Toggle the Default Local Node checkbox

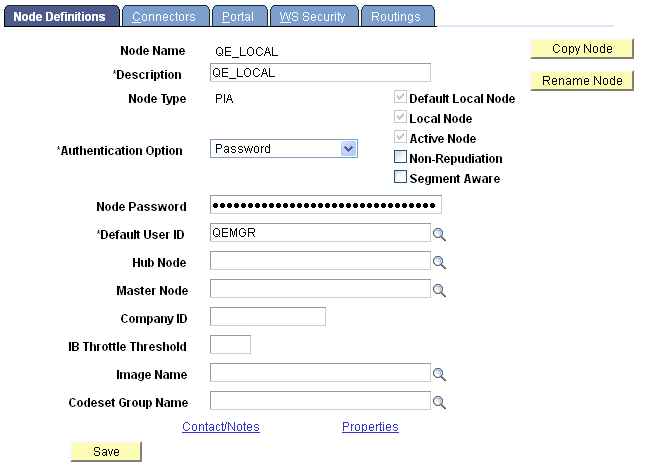400,97
